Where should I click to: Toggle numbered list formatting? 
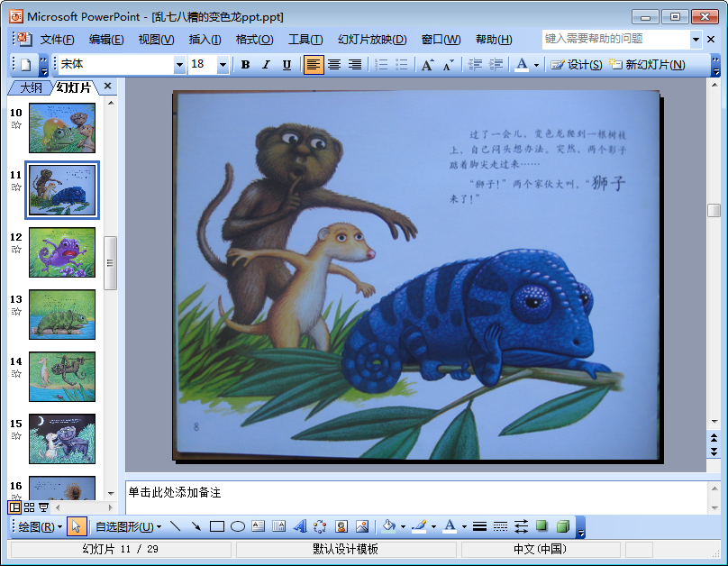tap(381, 65)
